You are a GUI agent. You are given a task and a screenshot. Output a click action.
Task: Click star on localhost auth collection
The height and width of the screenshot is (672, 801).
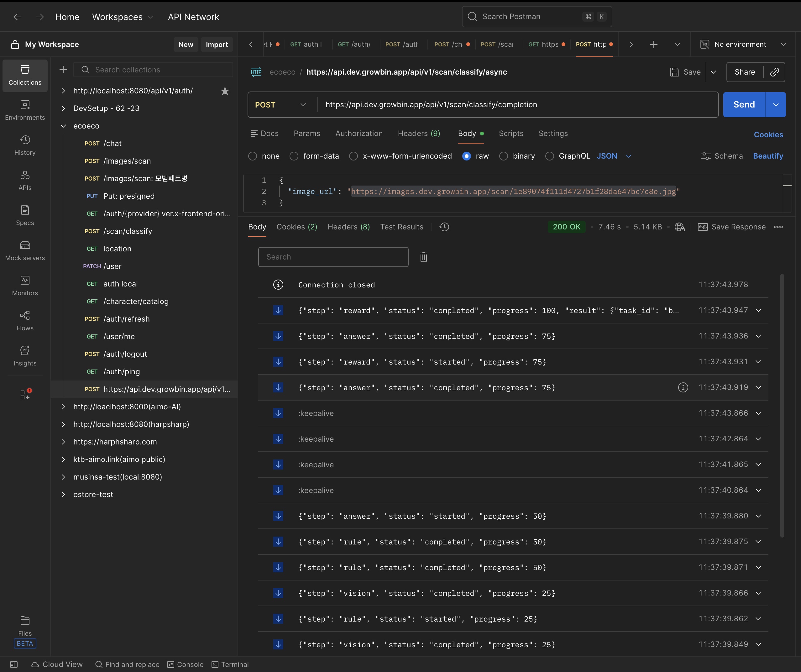pyautogui.click(x=225, y=91)
